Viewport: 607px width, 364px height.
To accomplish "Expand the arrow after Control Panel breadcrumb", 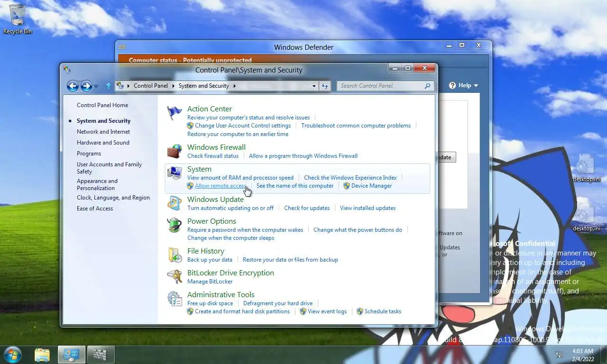I will [173, 86].
